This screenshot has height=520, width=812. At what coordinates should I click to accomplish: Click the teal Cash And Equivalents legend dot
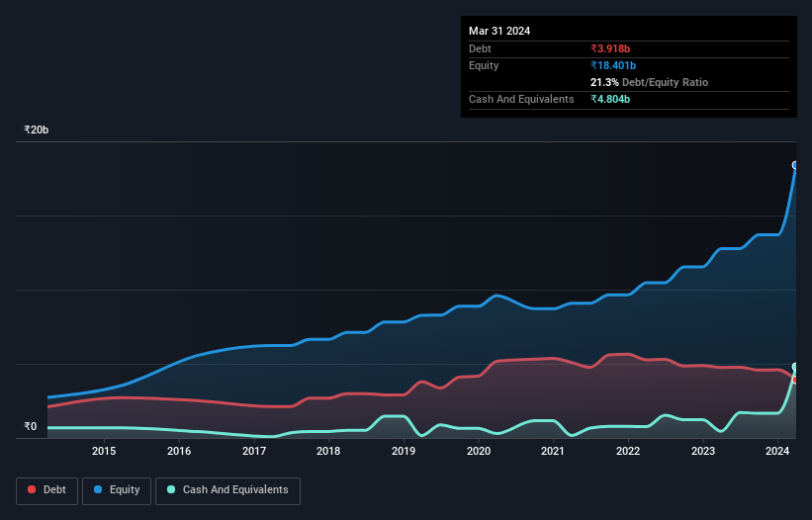pyautogui.click(x=171, y=489)
